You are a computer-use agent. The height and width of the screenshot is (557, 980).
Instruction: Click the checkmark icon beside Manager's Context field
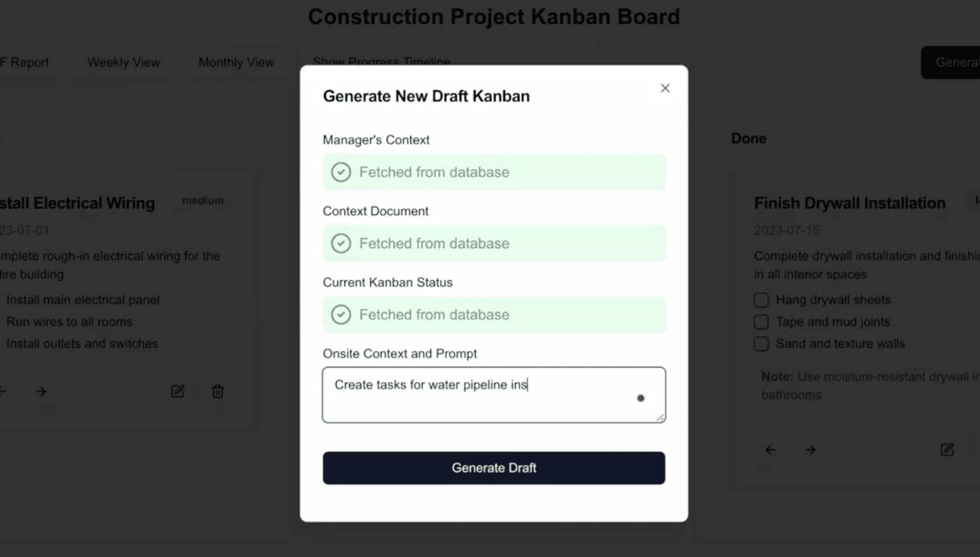pos(341,172)
